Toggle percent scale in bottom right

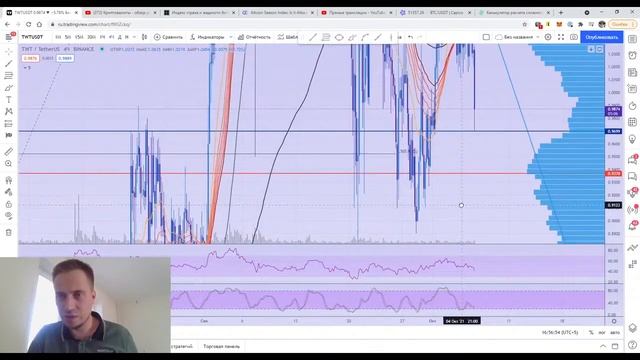click(591, 333)
